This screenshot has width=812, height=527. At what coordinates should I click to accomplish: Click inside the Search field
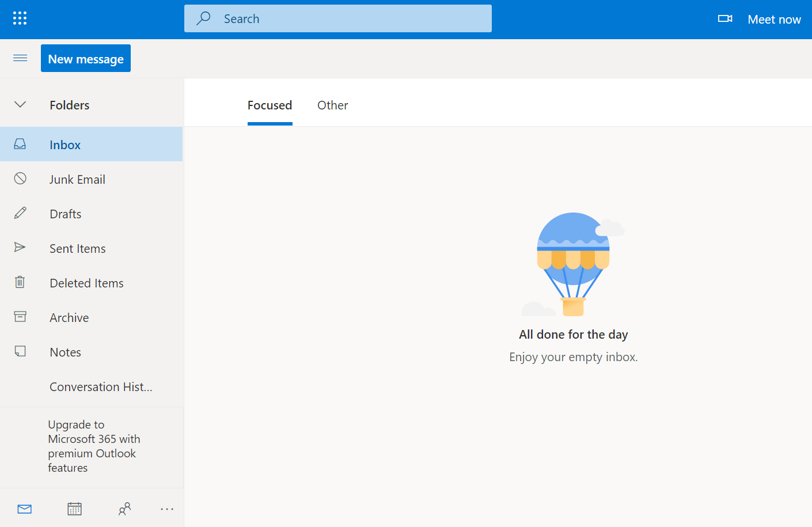click(337, 18)
